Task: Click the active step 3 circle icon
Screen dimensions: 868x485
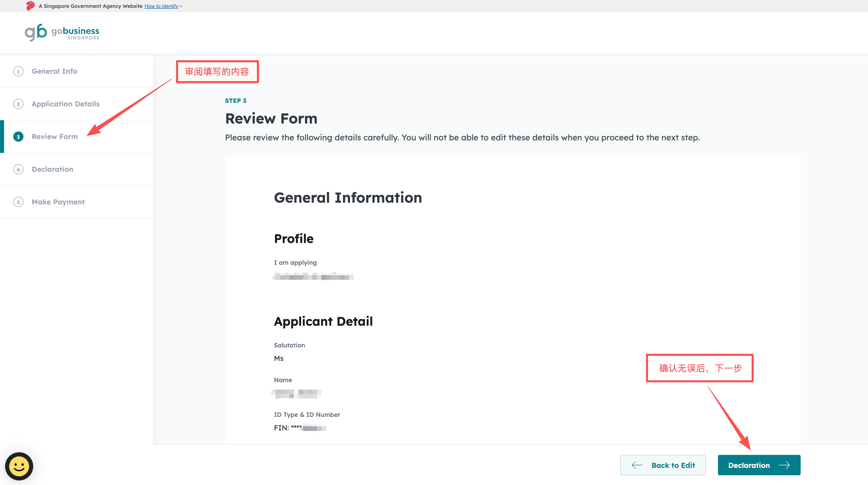Action: pos(18,137)
